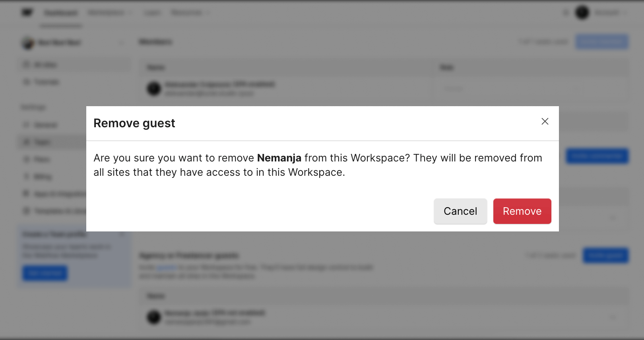Click the blue button in the team profile card
Screen dimensions: 644x340
pos(45,273)
